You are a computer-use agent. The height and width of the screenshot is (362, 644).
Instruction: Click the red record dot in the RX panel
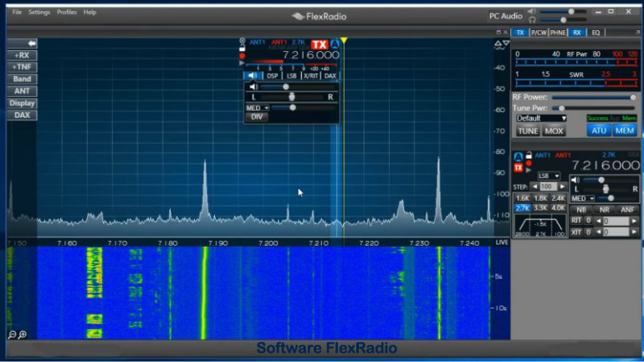529,163
